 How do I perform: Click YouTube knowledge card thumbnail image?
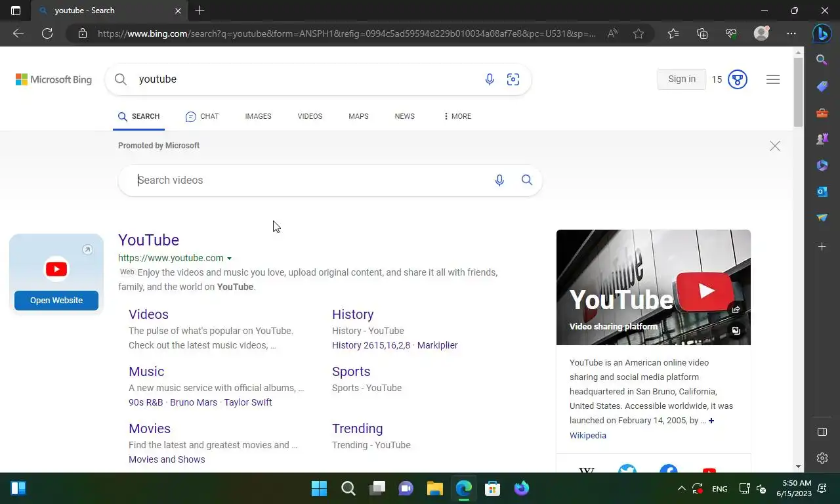click(x=653, y=287)
